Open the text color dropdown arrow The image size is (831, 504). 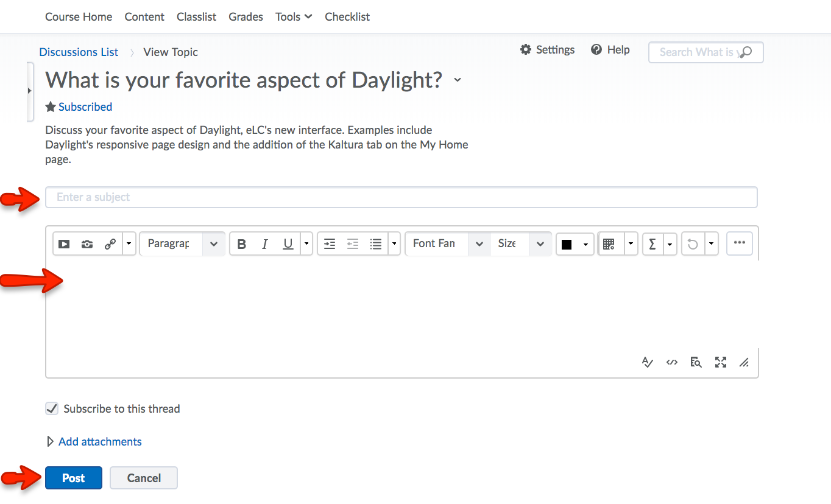point(585,244)
